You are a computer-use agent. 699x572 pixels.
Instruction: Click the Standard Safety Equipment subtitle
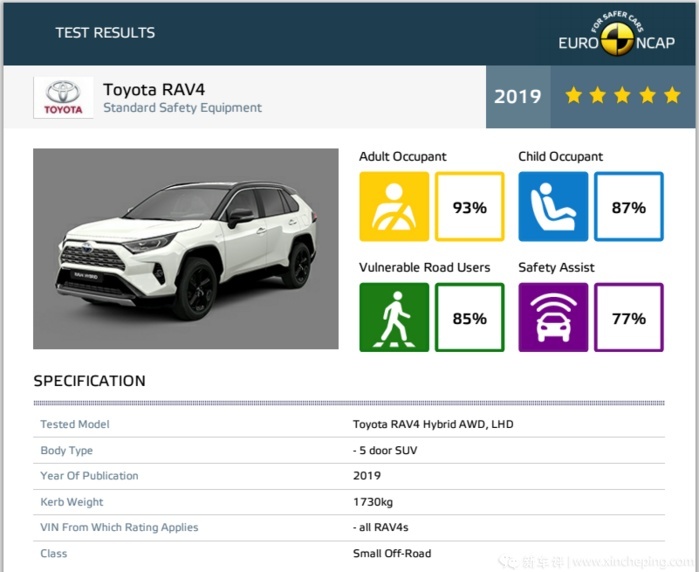click(182, 108)
